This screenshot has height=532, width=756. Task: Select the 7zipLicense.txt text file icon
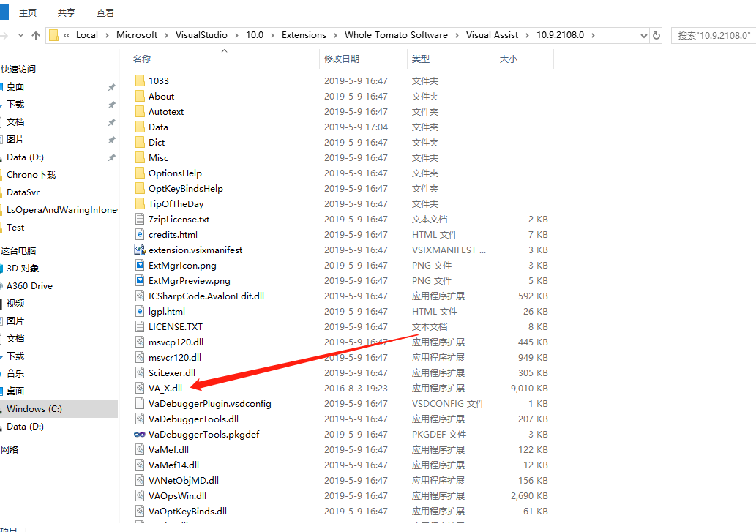[141, 220]
